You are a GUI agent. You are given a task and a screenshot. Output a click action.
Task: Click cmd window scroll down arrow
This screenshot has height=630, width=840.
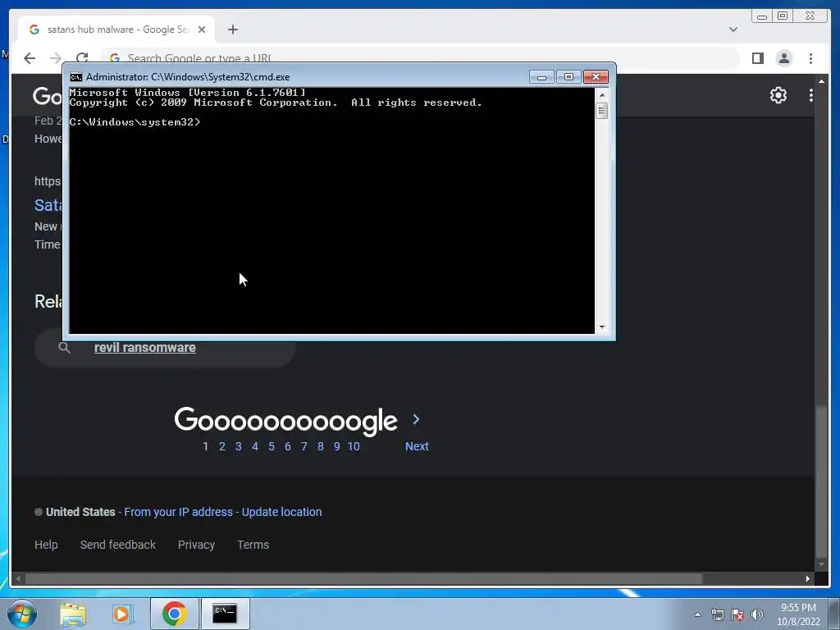point(602,326)
